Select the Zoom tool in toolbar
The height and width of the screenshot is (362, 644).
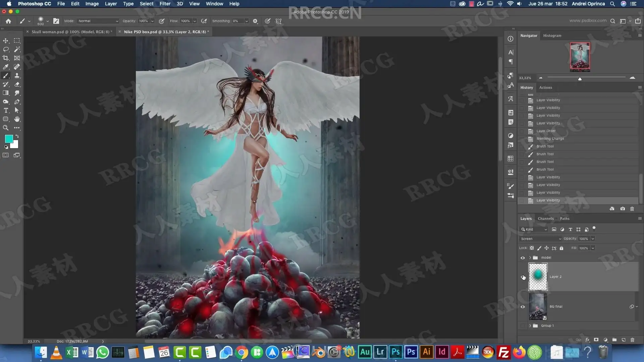(6, 128)
